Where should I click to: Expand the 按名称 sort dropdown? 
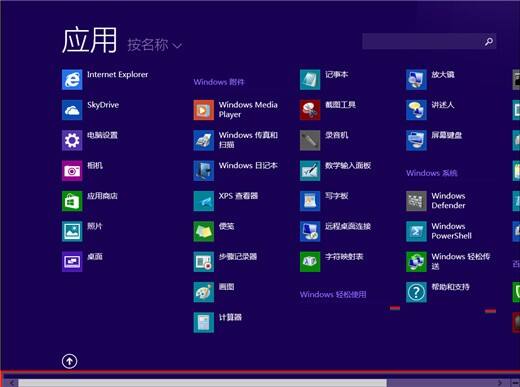[155, 45]
